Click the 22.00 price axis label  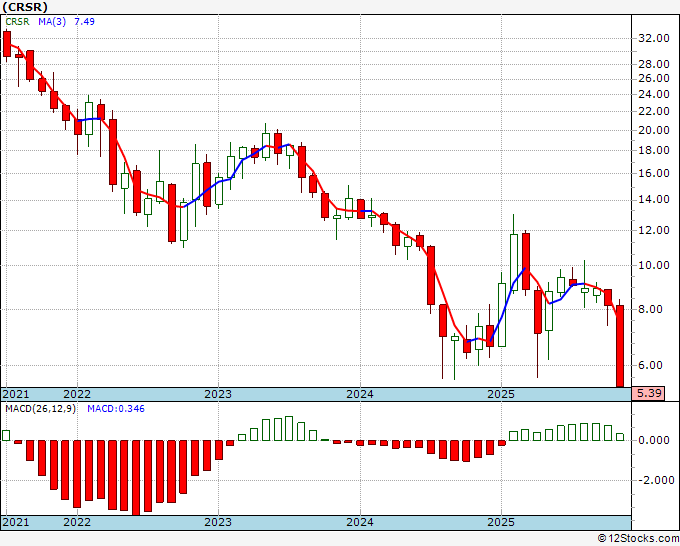654,111
